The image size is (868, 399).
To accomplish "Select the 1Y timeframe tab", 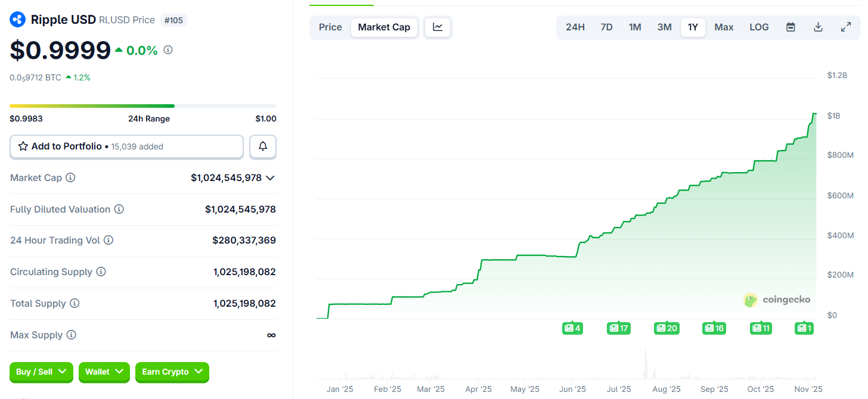I will coord(693,27).
